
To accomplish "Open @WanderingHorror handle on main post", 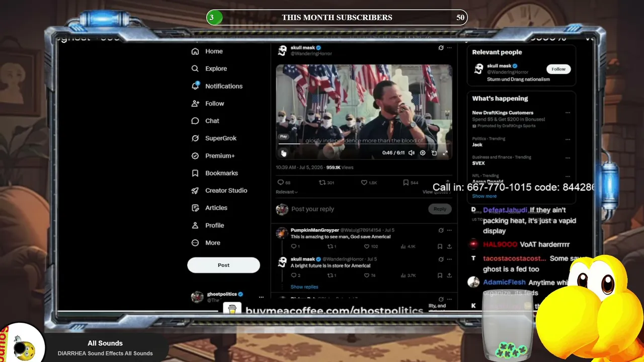I will 311,54.
